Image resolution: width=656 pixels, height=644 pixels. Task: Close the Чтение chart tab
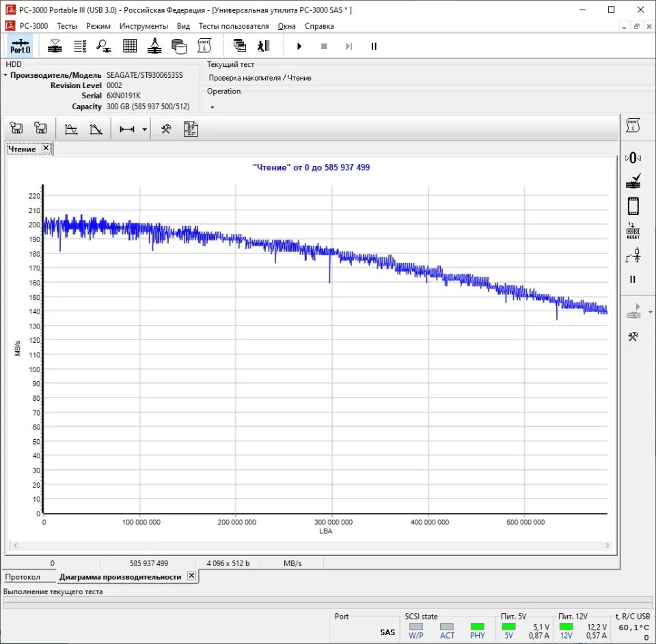pyautogui.click(x=46, y=148)
